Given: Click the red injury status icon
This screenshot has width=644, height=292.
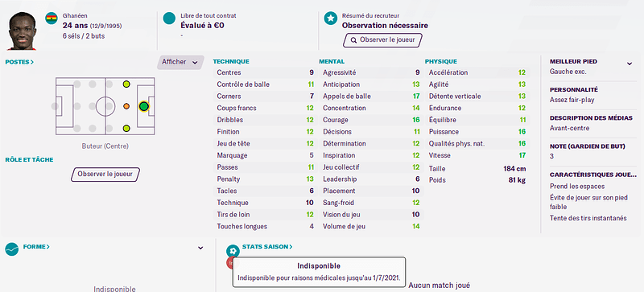Looking at the screenshot, I should pyautogui.click(x=230, y=262).
